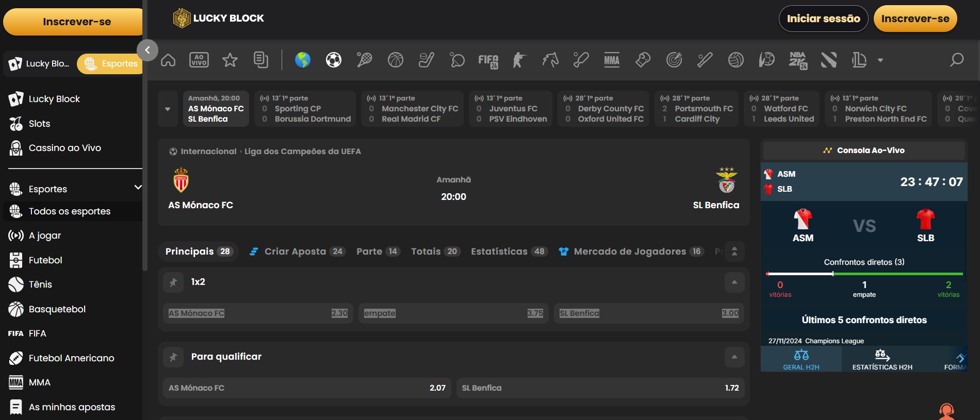Select the Lucky Blo... pill in sidebar
This screenshot has height=420, width=980.
click(39, 63)
